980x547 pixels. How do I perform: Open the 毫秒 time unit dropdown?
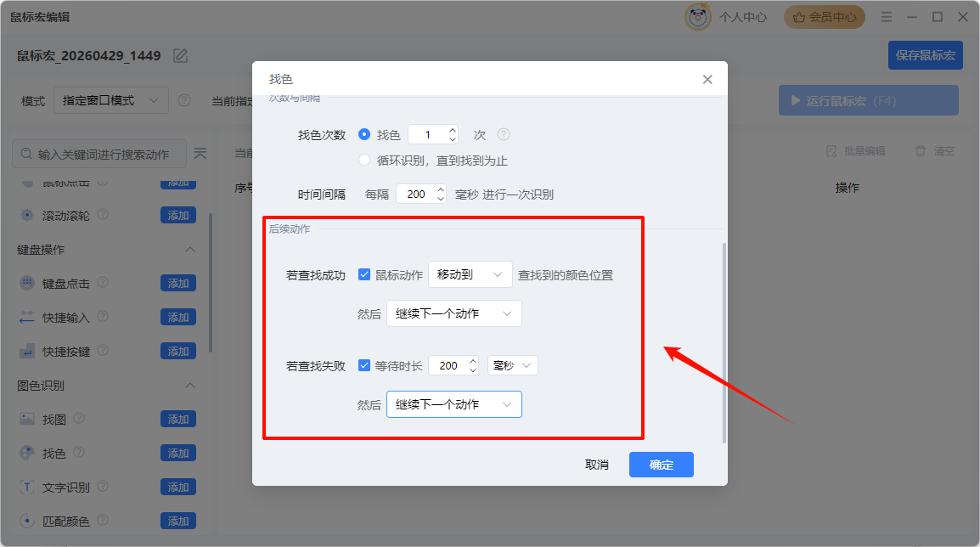point(513,364)
